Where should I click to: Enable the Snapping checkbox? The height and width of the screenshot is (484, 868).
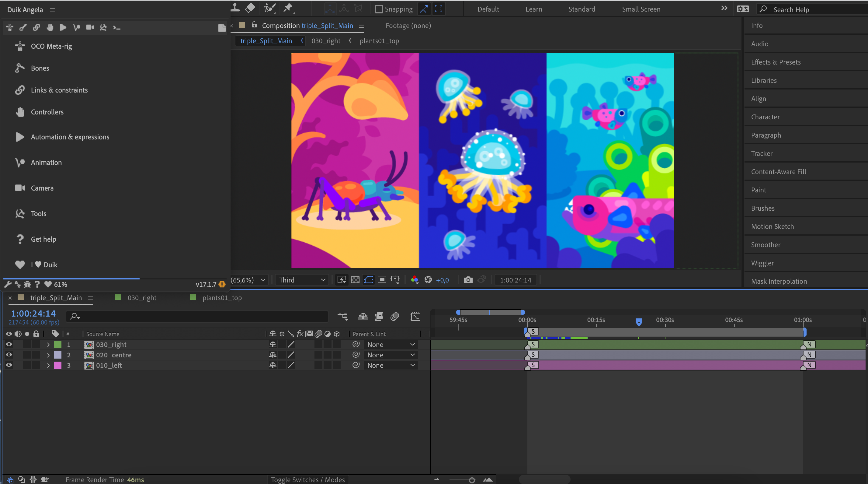tap(379, 9)
